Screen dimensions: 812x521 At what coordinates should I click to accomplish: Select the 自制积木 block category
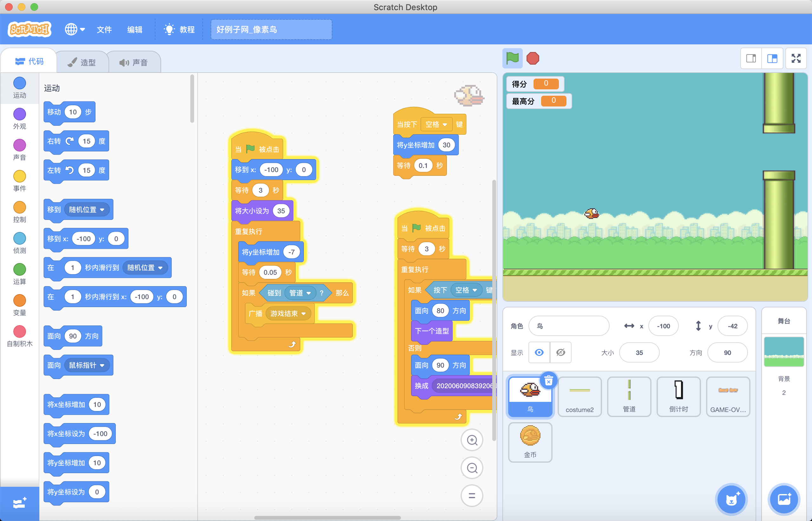[20, 336]
